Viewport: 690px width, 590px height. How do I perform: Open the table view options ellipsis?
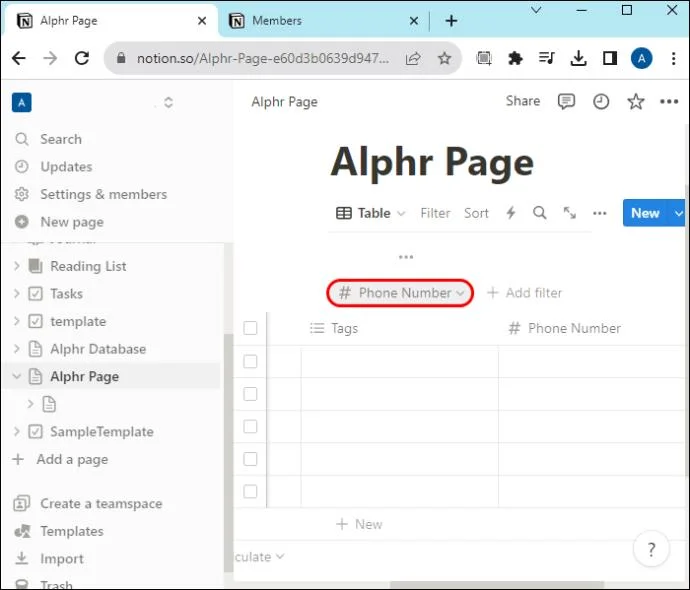[599, 213]
